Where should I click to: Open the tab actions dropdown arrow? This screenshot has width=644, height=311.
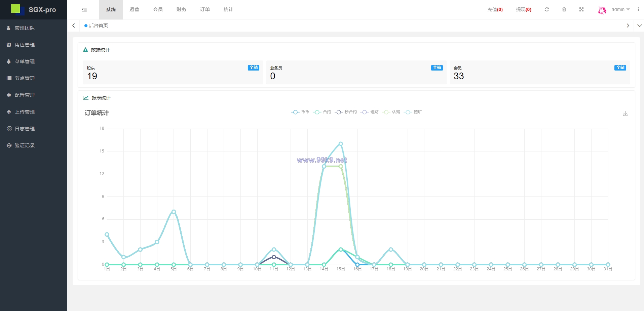click(x=640, y=26)
